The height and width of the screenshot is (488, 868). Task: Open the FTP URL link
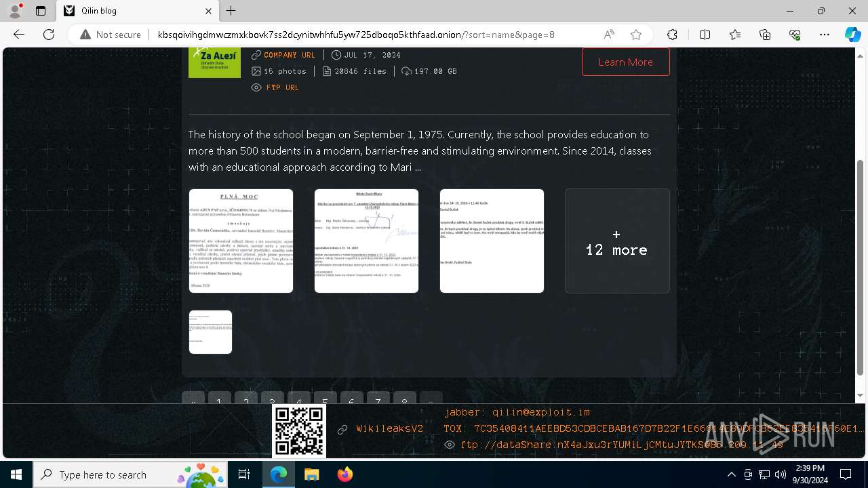click(283, 87)
